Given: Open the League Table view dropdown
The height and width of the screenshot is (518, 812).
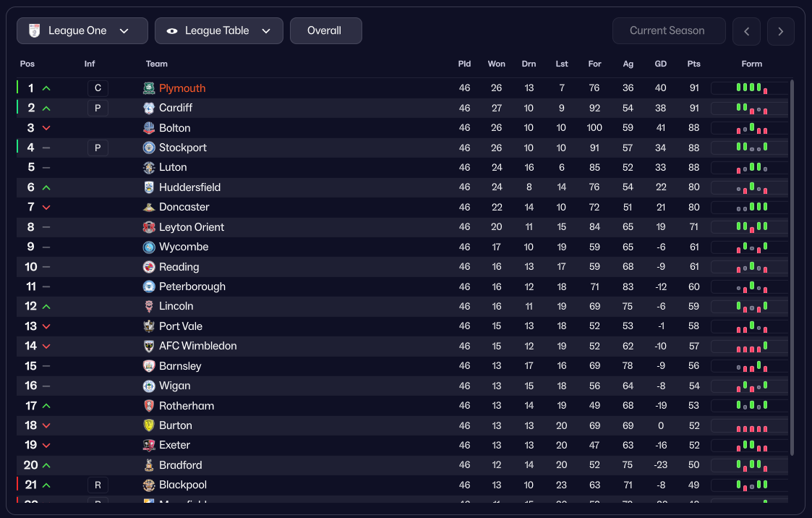Looking at the screenshot, I should pyautogui.click(x=218, y=31).
